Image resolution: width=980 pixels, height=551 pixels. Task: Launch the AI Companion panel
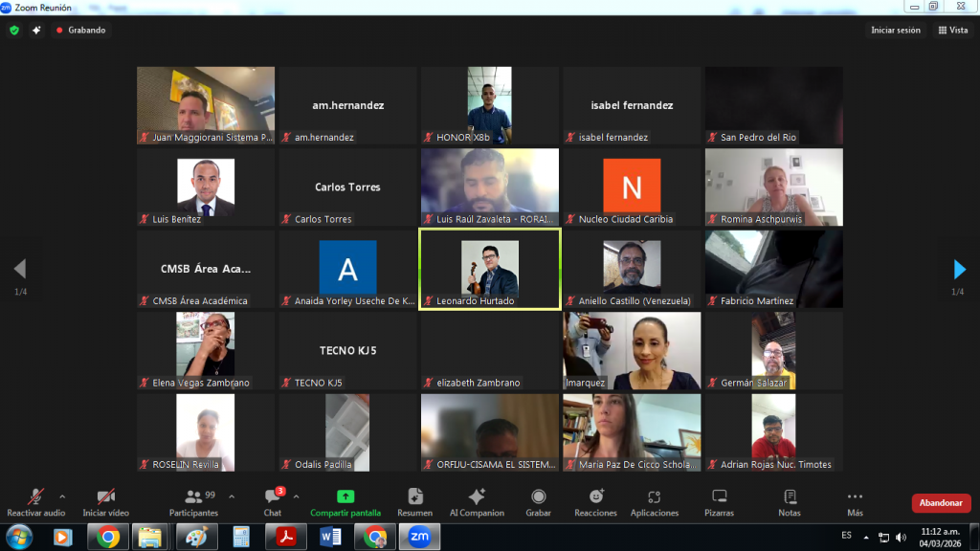coord(477,502)
